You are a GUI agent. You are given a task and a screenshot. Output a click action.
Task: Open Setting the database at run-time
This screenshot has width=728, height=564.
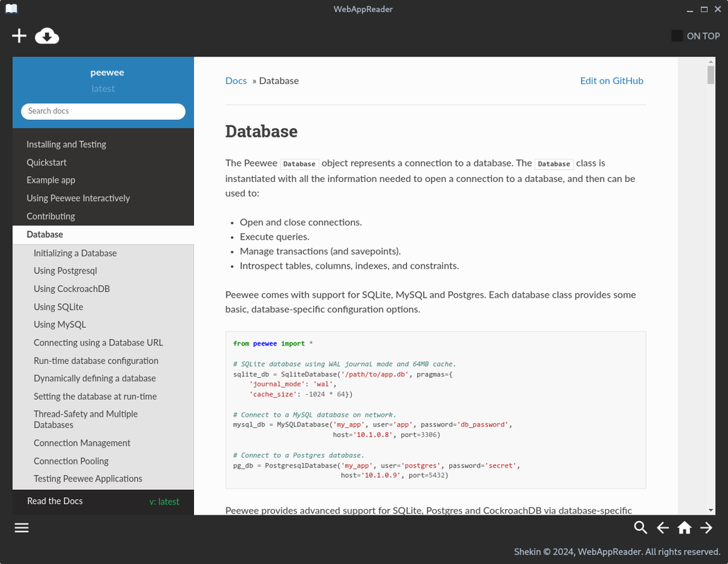tap(95, 396)
